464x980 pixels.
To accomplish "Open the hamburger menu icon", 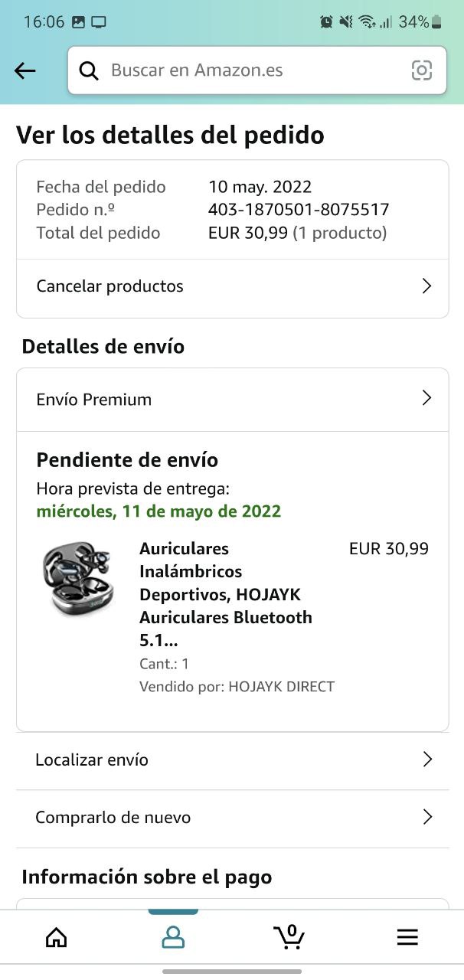I will click(x=407, y=937).
